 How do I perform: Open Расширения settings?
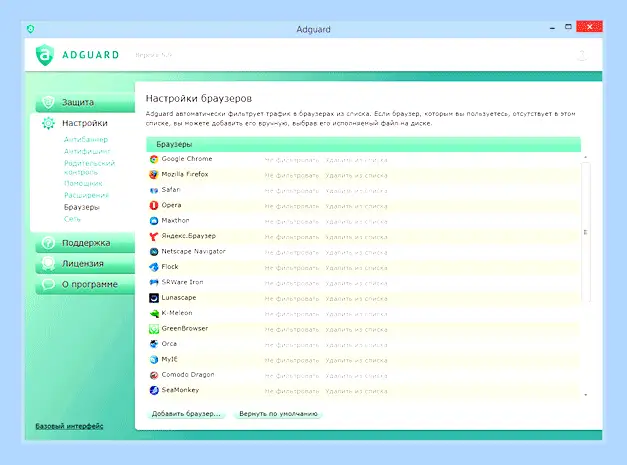pyautogui.click(x=86, y=196)
